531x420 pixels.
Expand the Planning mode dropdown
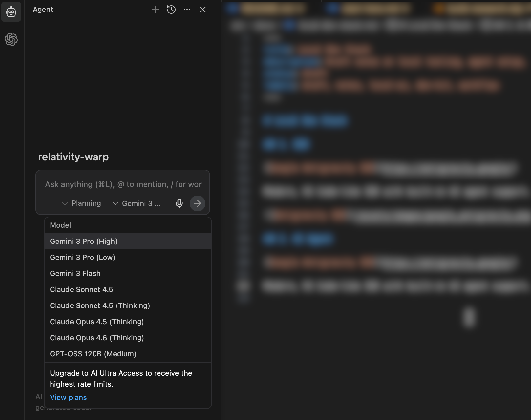82,203
